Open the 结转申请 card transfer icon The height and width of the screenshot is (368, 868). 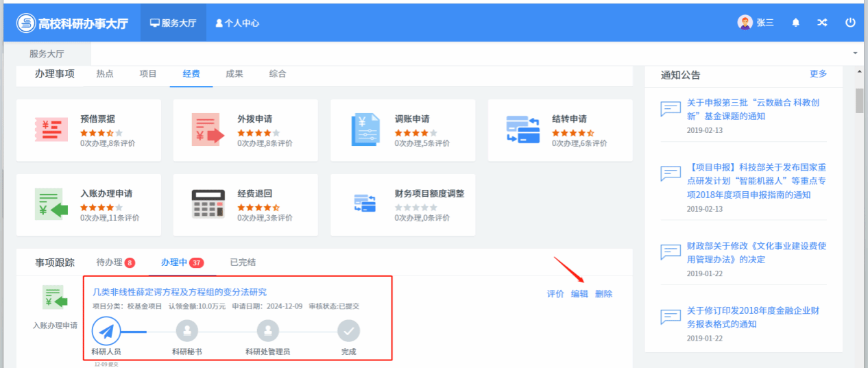coord(522,130)
